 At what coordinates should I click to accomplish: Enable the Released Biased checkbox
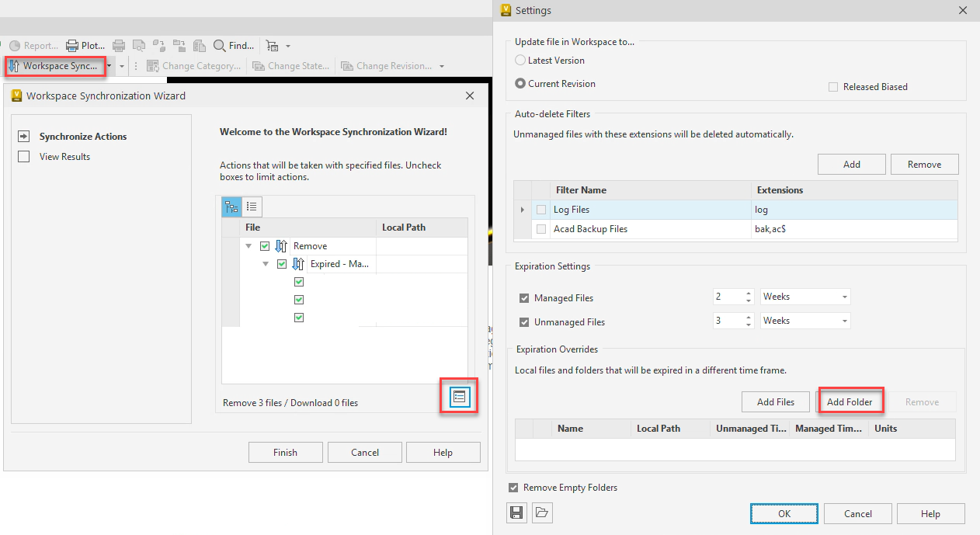point(833,86)
